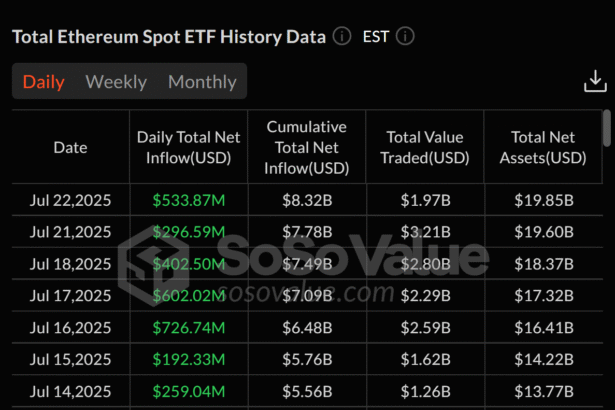This screenshot has height=410, width=615.
Task: Click the $3.21B value traded cell
Action: click(425, 232)
